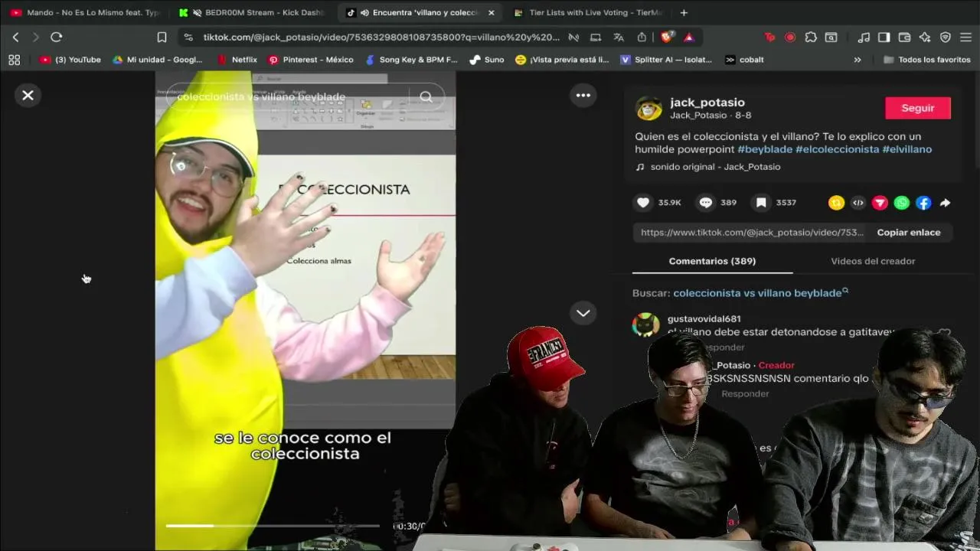Click the search magnifier on the video
Viewport: 980px width, 551px height.
(x=426, y=96)
